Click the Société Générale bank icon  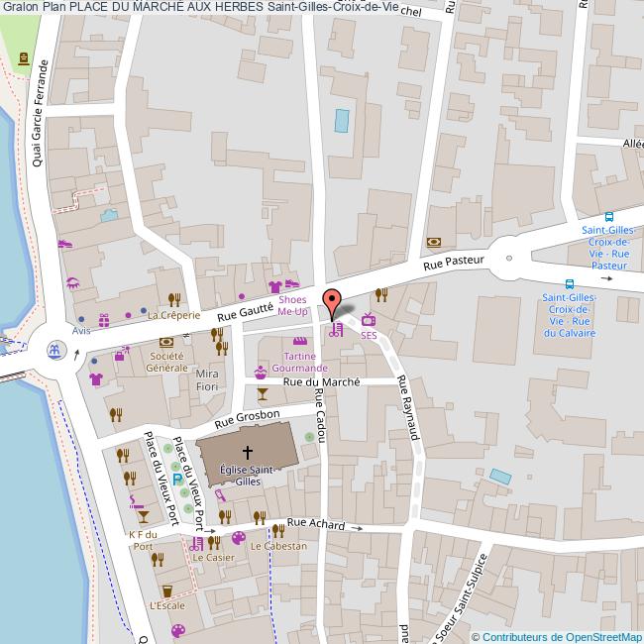pos(166,342)
